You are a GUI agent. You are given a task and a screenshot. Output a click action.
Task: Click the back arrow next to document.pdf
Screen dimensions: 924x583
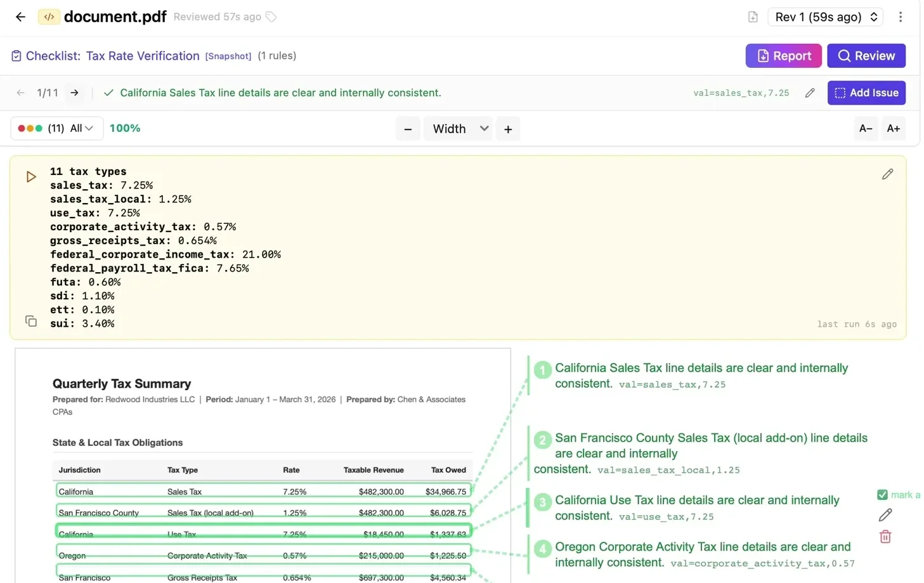[20, 17]
